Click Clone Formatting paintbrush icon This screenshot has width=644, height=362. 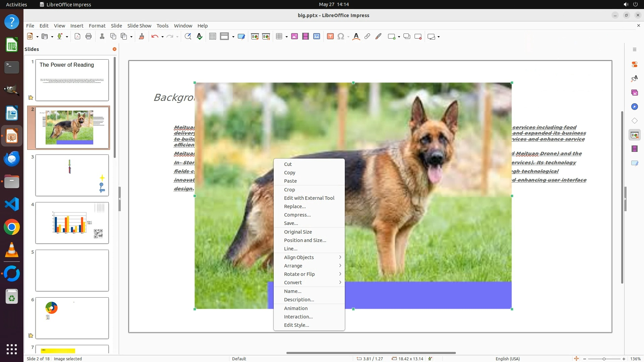point(141,37)
